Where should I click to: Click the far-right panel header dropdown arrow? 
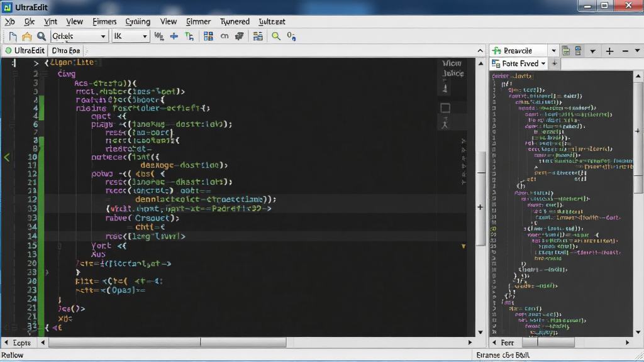coord(638,51)
